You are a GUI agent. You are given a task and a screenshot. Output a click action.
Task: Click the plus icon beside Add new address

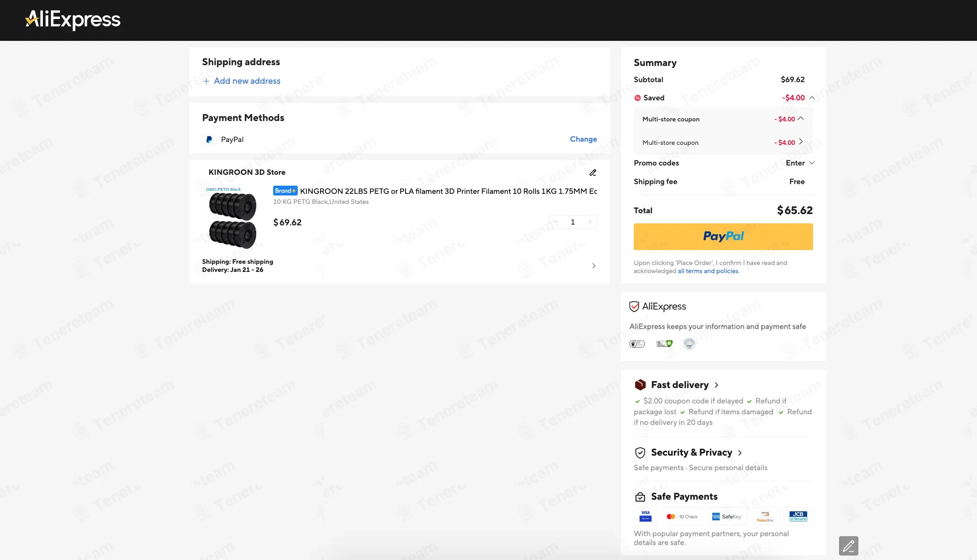click(206, 81)
